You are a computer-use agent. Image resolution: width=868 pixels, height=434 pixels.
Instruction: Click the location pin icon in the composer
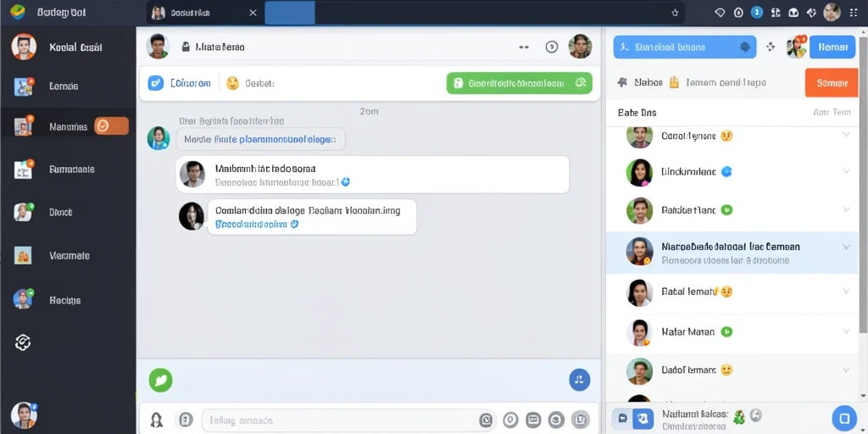(x=510, y=420)
